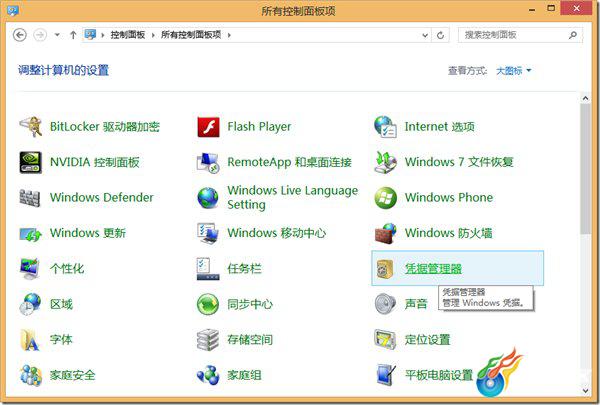Screen dimensions: 600x405
Task: Click the 同步中心 label text
Action: (x=250, y=304)
